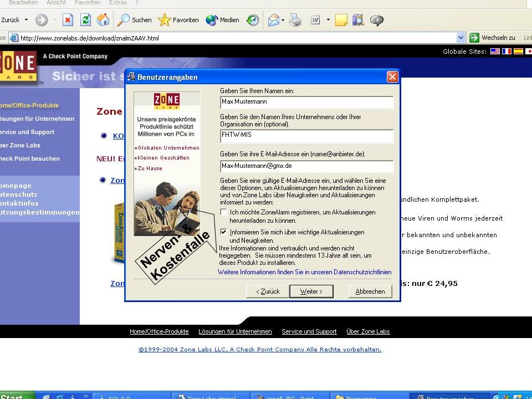Select the French flag global site
532x399 pixels.
click(x=507, y=51)
